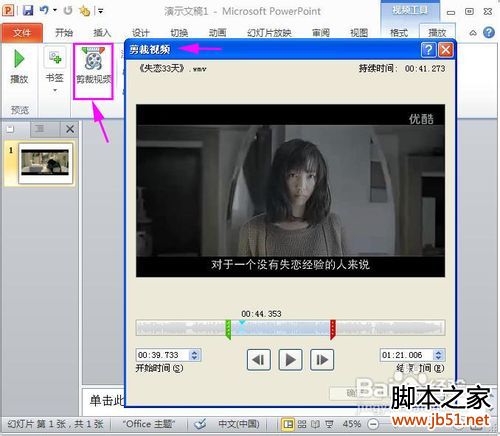Switch to Normal view in the status bar
Viewport: 500px width, 436px height.
click(288, 424)
